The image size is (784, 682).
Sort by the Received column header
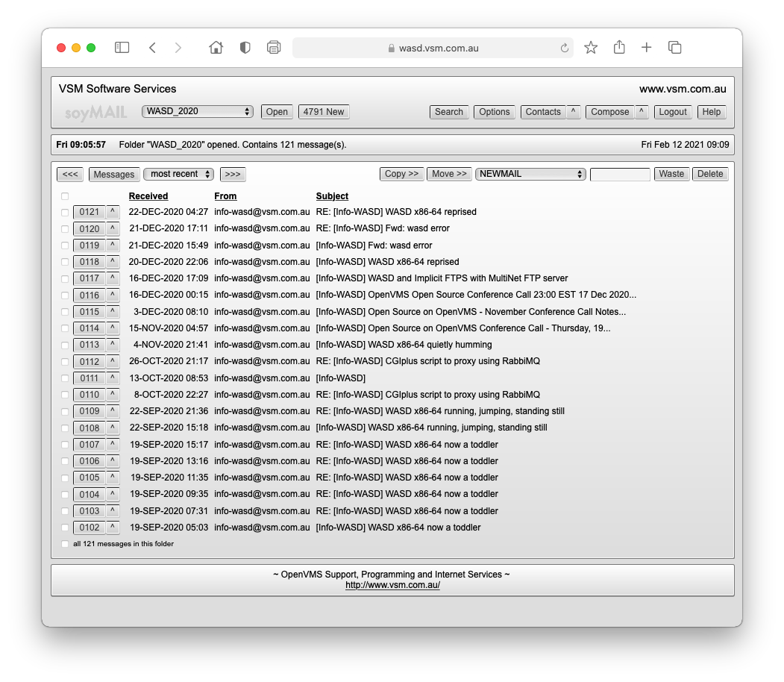pos(148,196)
